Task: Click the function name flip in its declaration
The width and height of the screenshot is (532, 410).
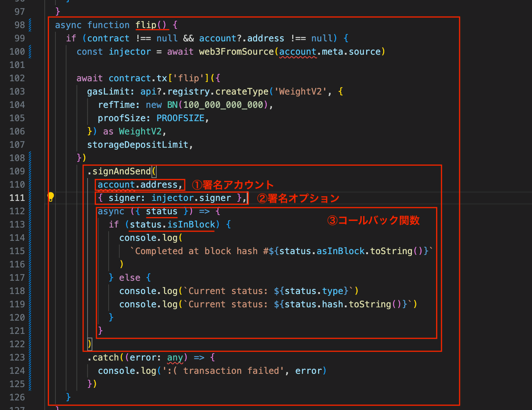Action: (x=146, y=25)
